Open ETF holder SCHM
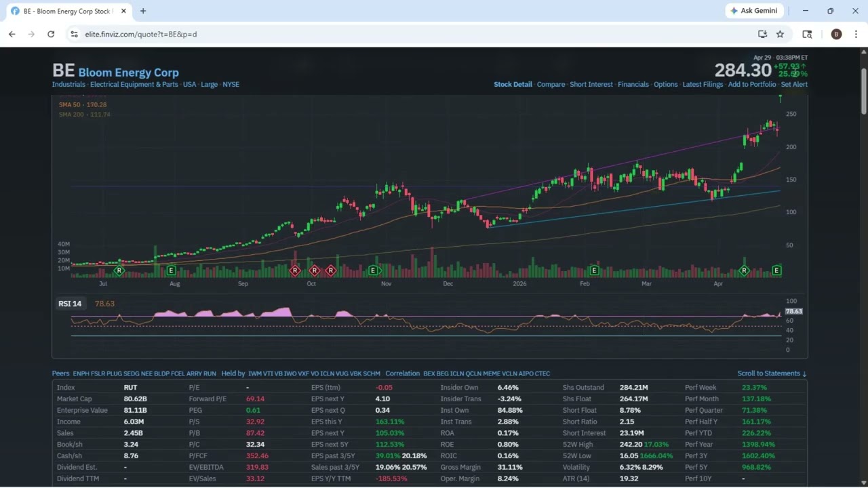868x488 pixels. pyautogui.click(x=372, y=373)
